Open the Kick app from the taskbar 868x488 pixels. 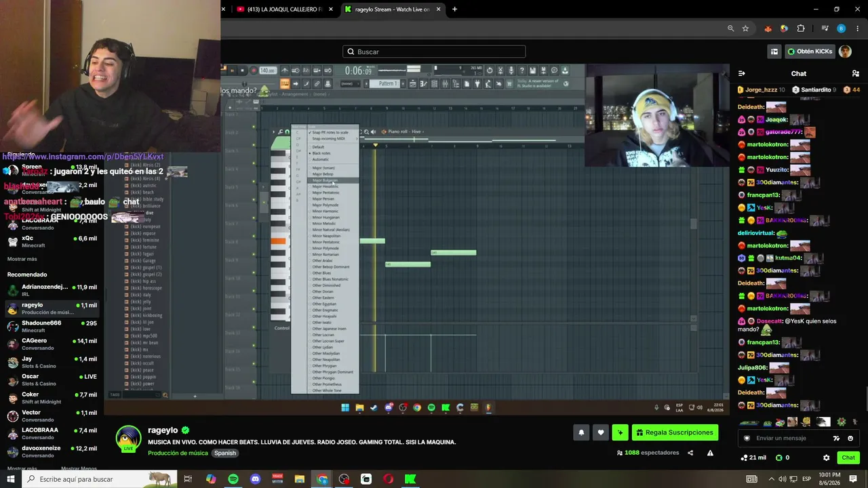pos(410,479)
